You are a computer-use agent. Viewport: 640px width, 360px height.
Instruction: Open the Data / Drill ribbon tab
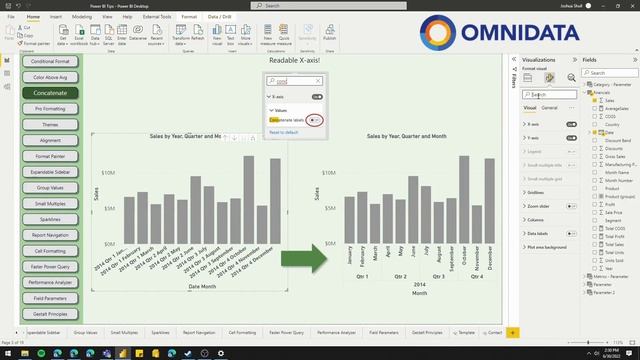tap(219, 17)
